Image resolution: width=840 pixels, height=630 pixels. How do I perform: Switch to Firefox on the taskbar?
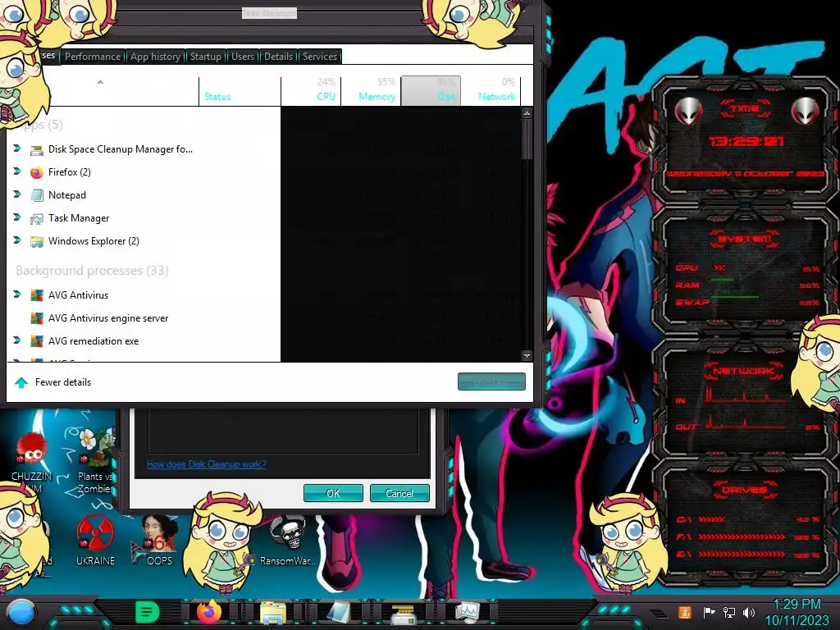tap(209, 612)
